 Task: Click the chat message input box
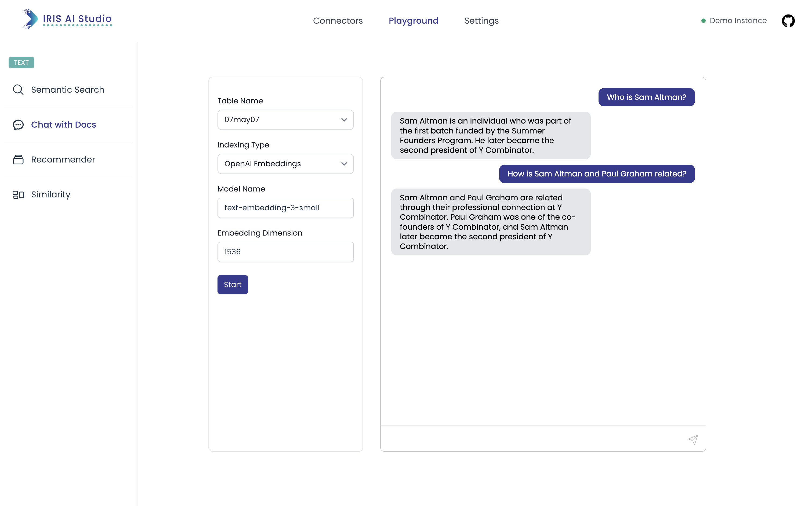tap(532, 439)
